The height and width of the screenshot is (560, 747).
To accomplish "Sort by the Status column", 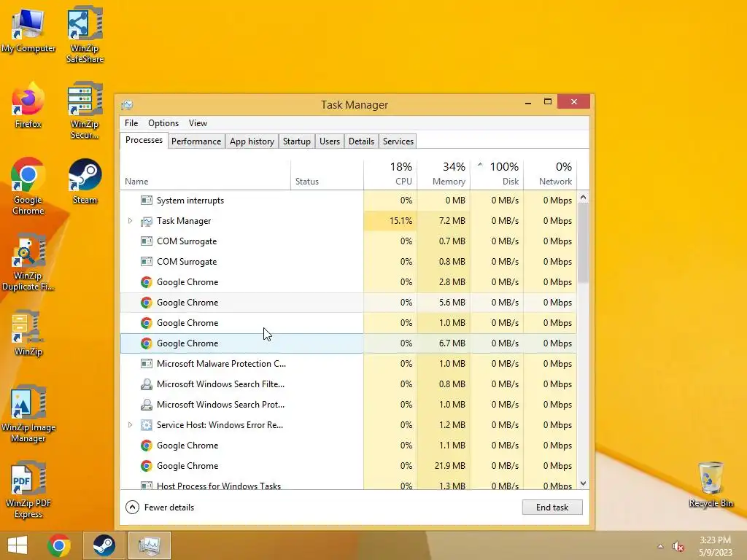I will coord(327,174).
